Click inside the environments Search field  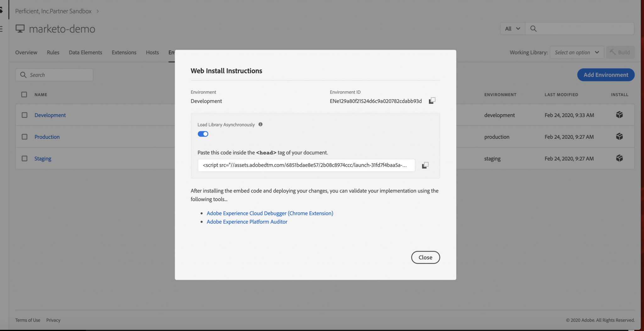[54, 75]
